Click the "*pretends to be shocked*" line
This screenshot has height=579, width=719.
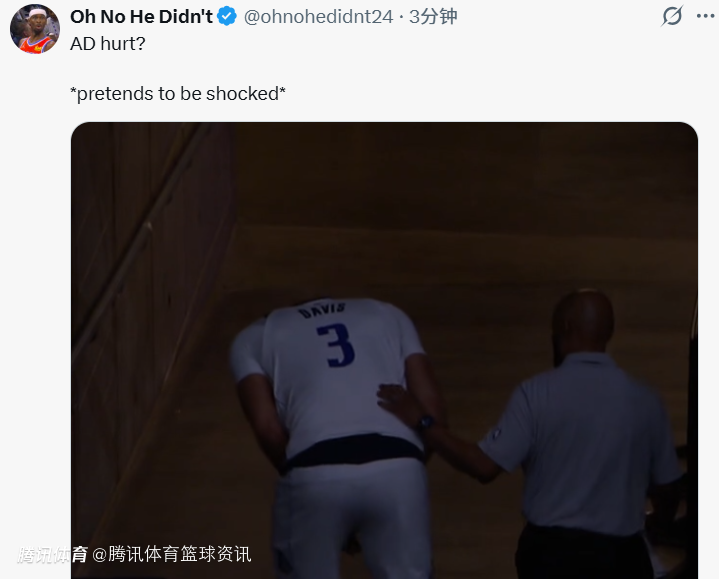pyautogui.click(x=178, y=94)
